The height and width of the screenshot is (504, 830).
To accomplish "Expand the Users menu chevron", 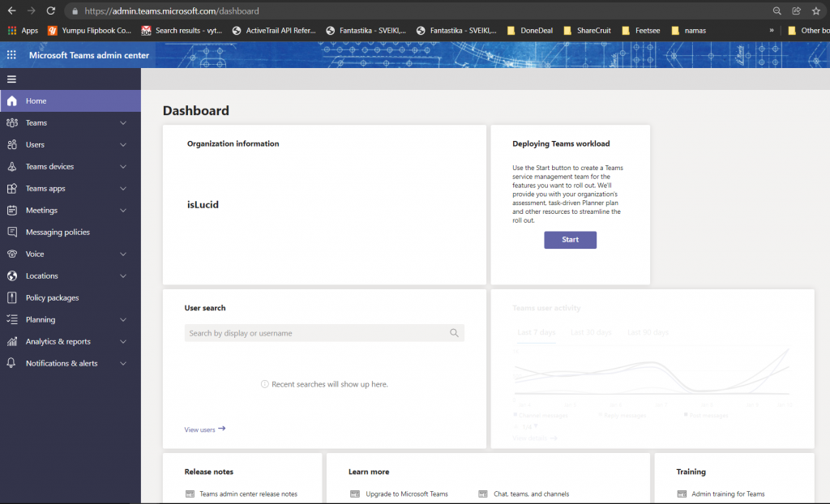I will click(x=123, y=144).
